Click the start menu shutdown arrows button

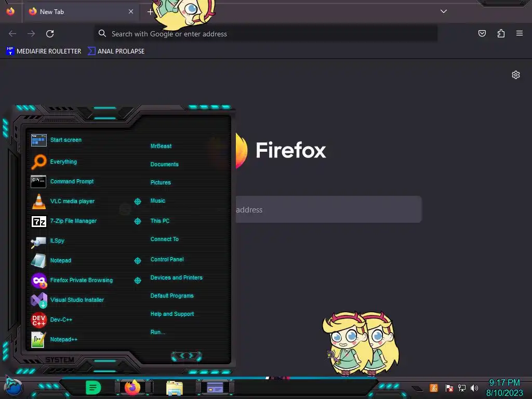click(187, 356)
